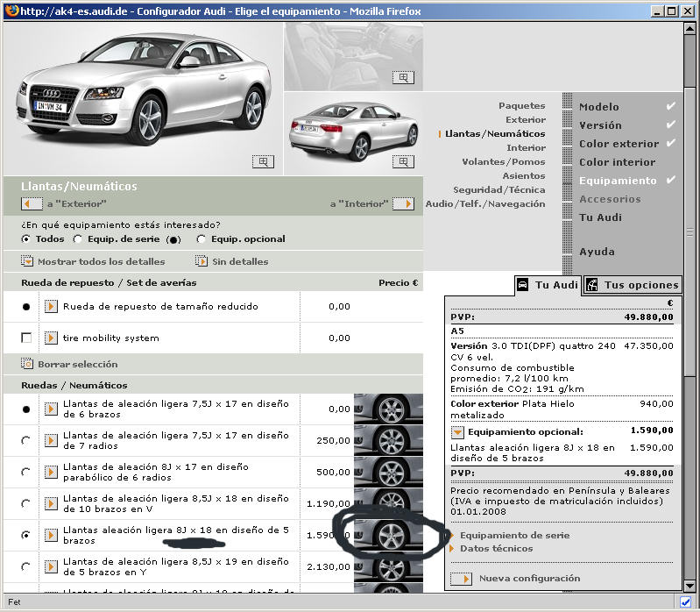Click the vertical scrollbar down arrow
This screenshot has width=700, height=612.
coord(689,586)
